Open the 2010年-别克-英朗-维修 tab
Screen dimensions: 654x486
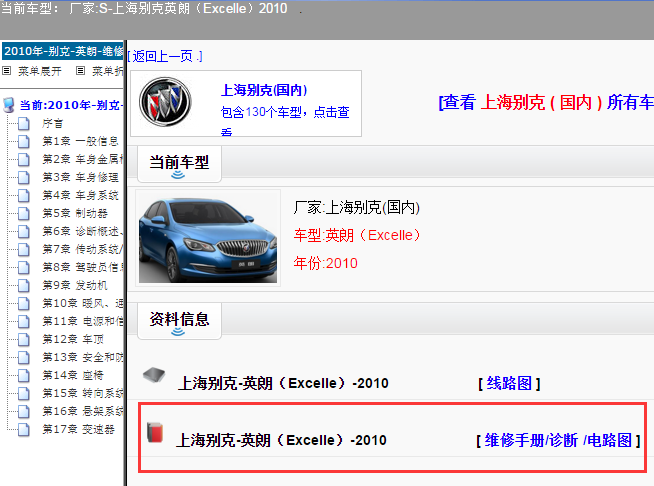pyautogui.click(x=63, y=51)
